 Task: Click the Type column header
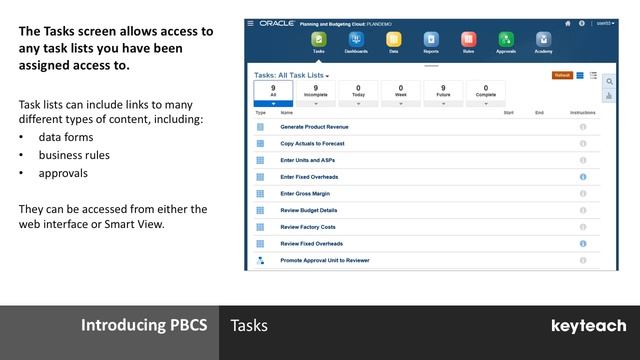tap(260, 113)
